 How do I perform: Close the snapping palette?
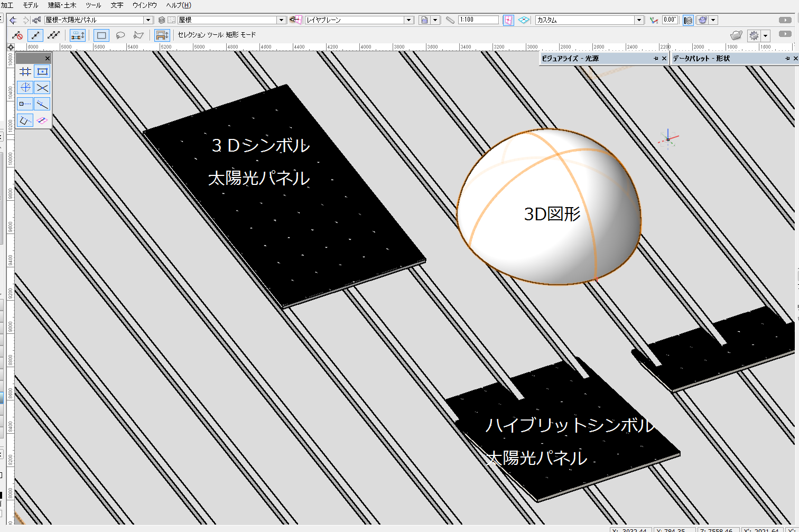click(x=47, y=58)
